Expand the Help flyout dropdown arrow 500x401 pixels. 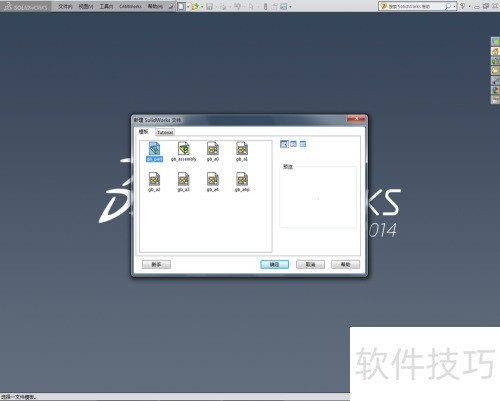[469, 6]
